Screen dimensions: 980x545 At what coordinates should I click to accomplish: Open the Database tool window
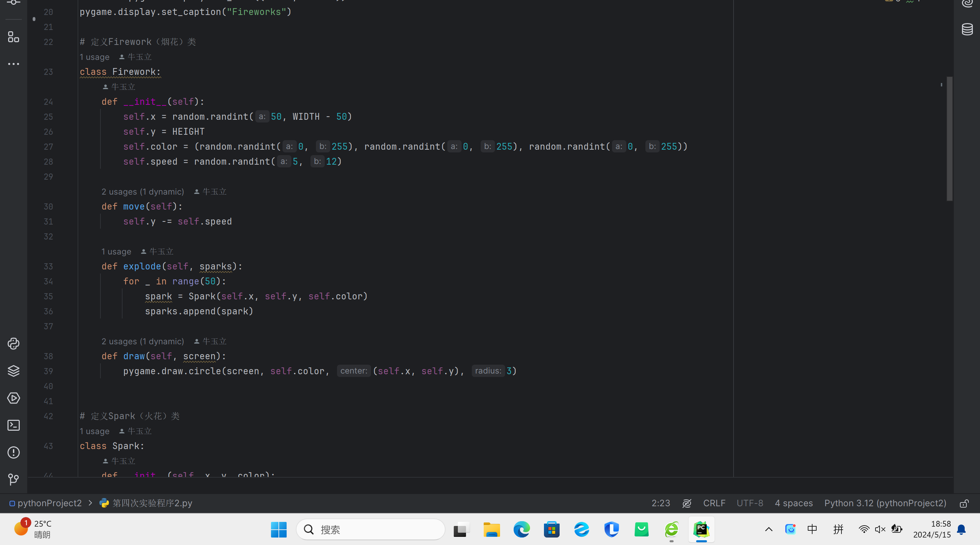click(x=967, y=29)
